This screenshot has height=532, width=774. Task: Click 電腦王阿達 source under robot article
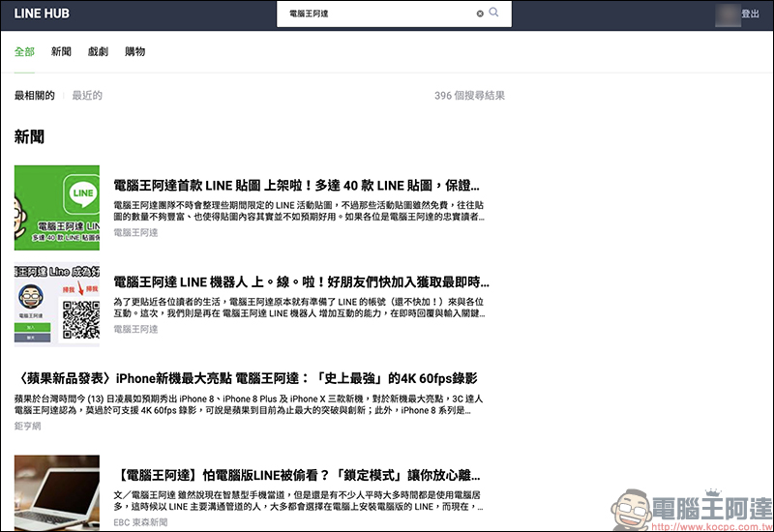(135, 329)
